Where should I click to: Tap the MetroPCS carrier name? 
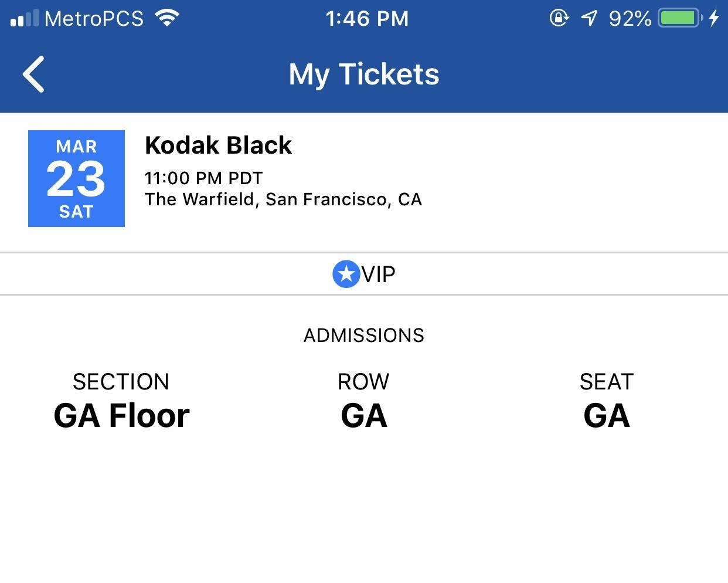(94, 19)
